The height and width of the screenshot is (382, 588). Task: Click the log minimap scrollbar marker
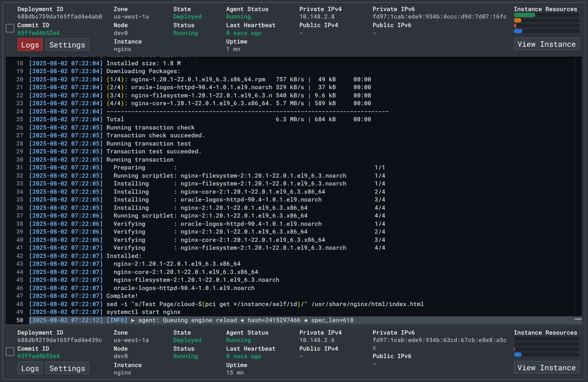click(x=578, y=319)
